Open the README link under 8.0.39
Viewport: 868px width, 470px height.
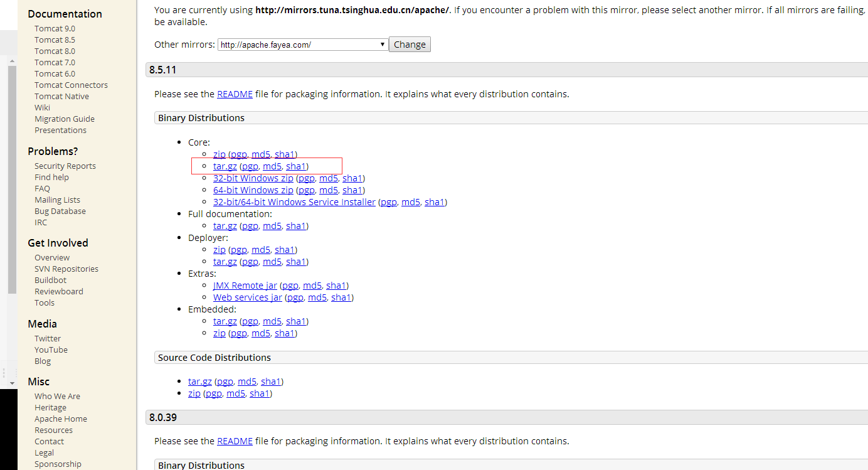pos(235,441)
